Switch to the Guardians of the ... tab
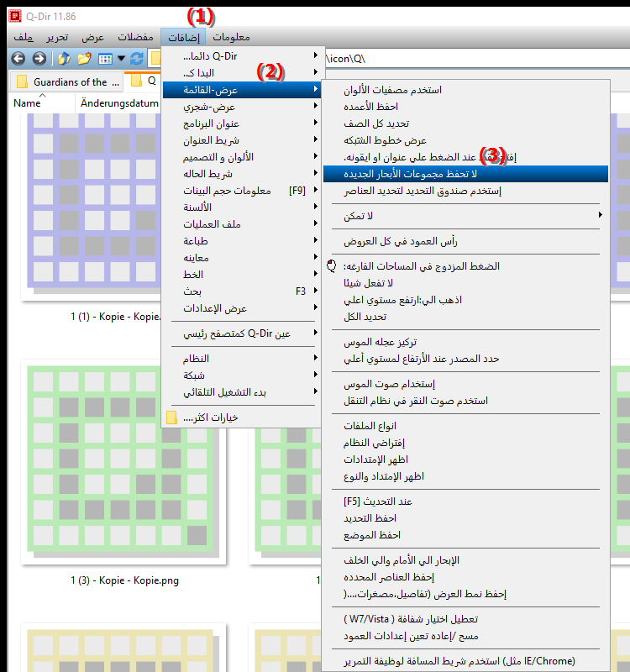The width and height of the screenshot is (630, 672). 66,81
